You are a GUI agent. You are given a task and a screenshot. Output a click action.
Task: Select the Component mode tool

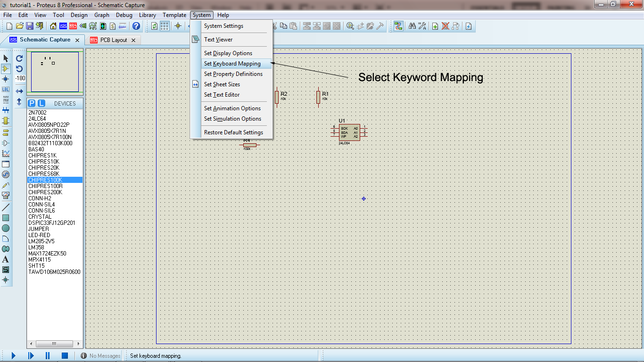(x=6, y=69)
